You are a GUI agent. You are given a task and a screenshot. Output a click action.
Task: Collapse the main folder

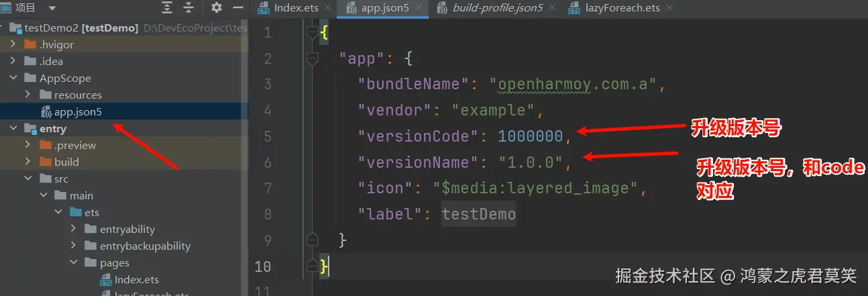click(x=43, y=196)
